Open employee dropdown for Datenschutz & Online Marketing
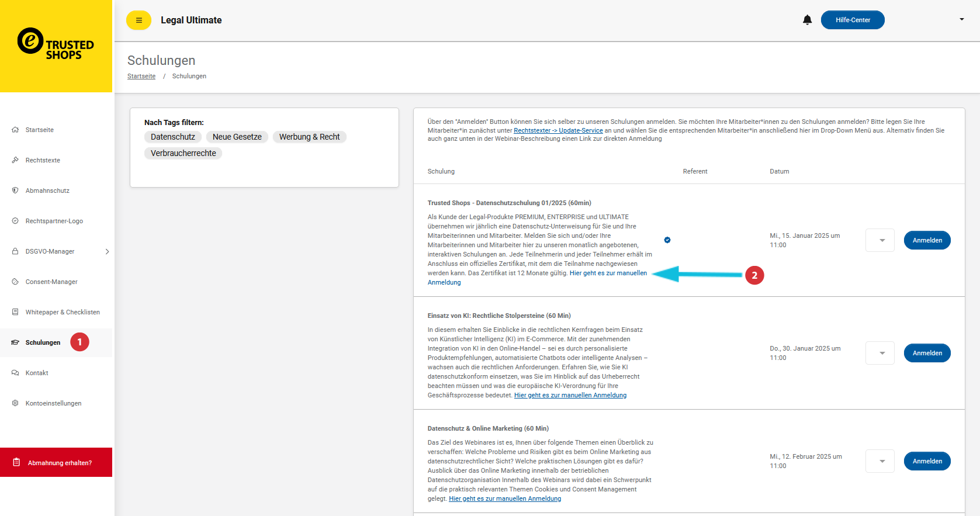 [880, 461]
